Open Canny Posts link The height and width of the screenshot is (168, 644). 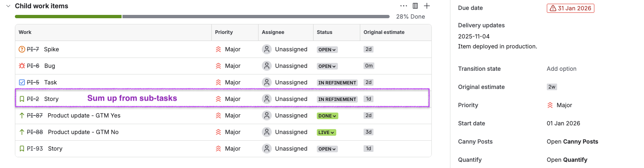click(x=572, y=142)
